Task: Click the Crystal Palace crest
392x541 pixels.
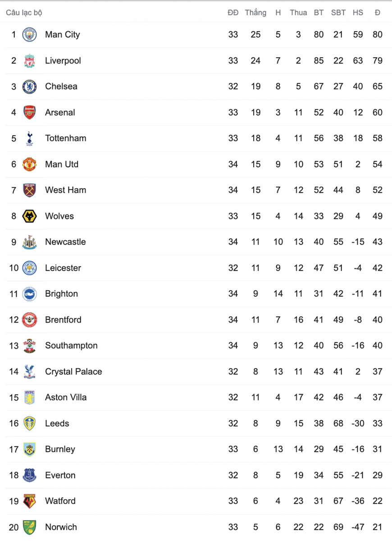Action: pos(30,372)
